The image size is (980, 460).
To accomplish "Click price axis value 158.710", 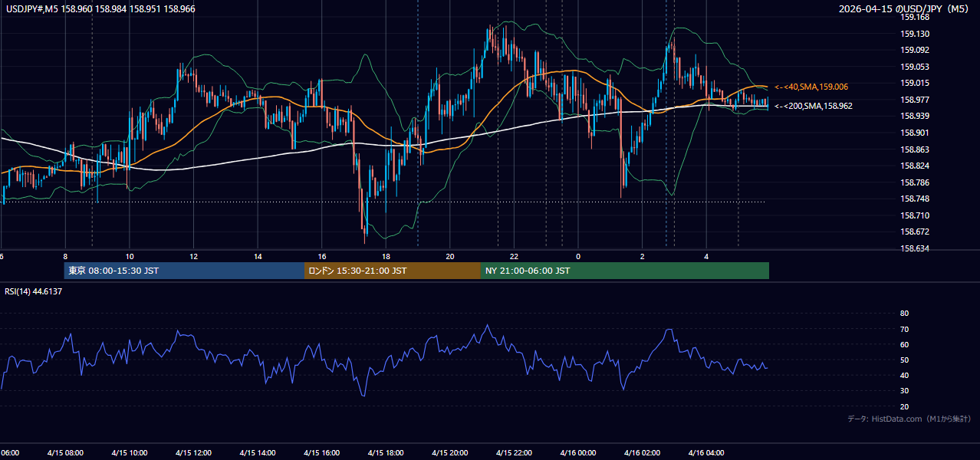I will pyautogui.click(x=915, y=216).
